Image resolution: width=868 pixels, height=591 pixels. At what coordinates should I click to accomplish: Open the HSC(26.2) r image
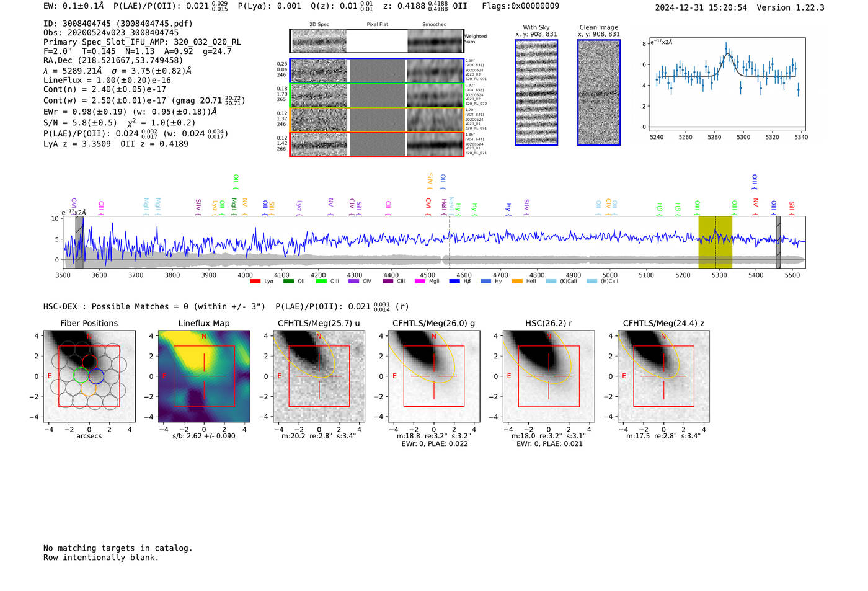tap(549, 376)
